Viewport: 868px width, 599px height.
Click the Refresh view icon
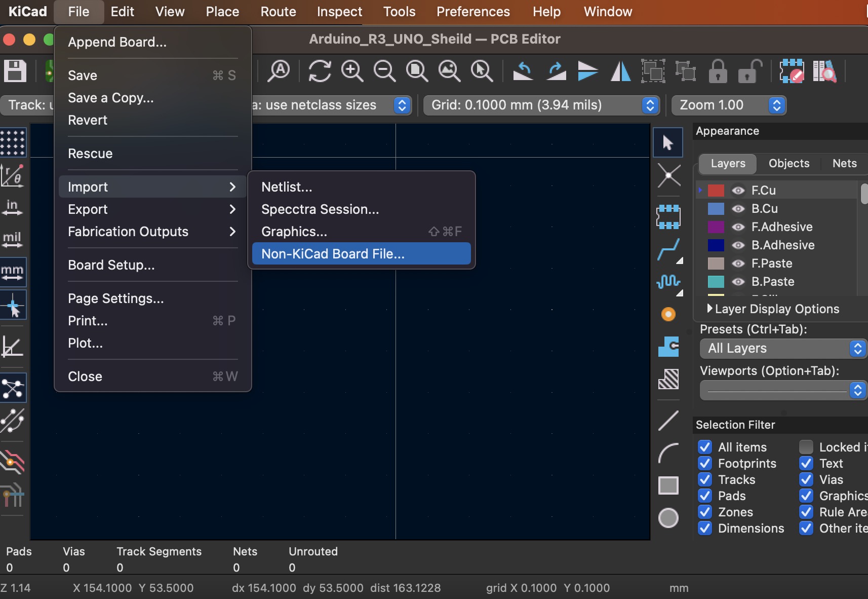coord(320,71)
